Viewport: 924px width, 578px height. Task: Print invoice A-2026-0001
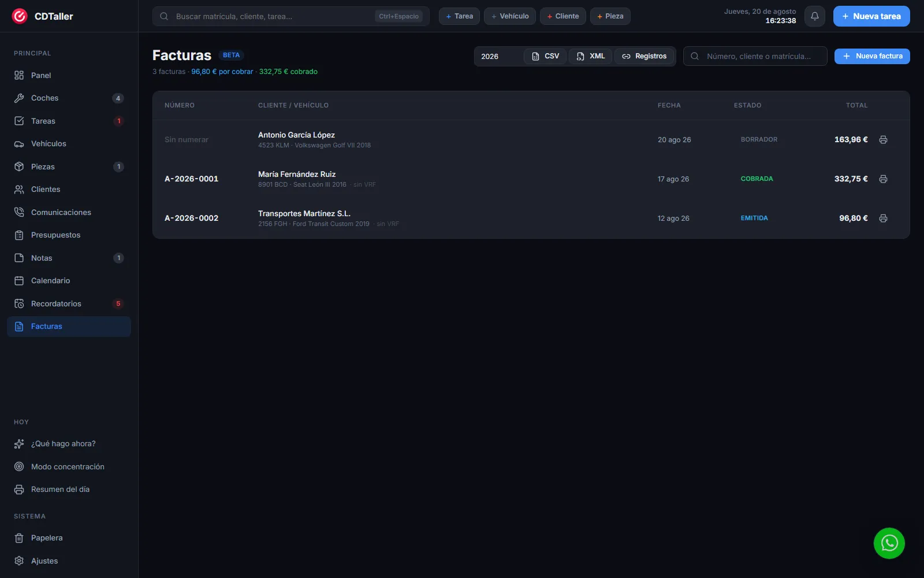(883, 179)
